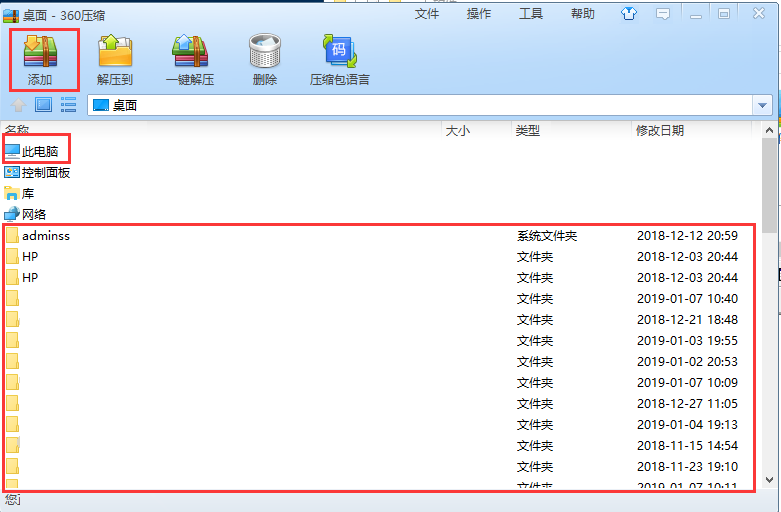Go up one directory level arrow

18,105
